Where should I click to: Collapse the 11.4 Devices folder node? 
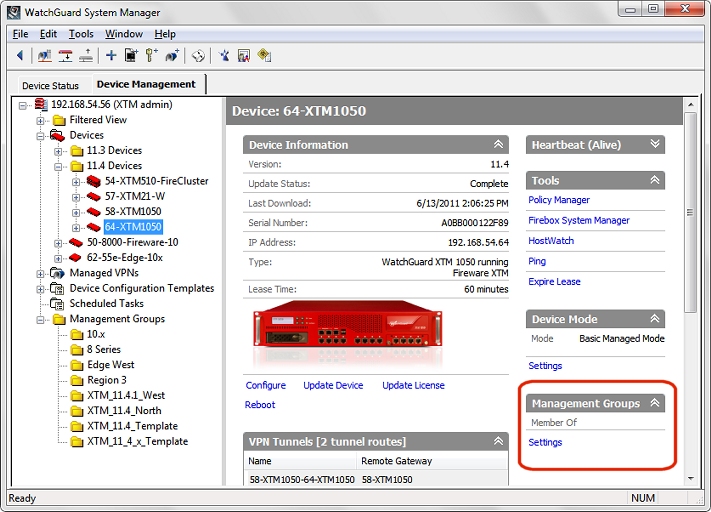click(x=59, y=166)
